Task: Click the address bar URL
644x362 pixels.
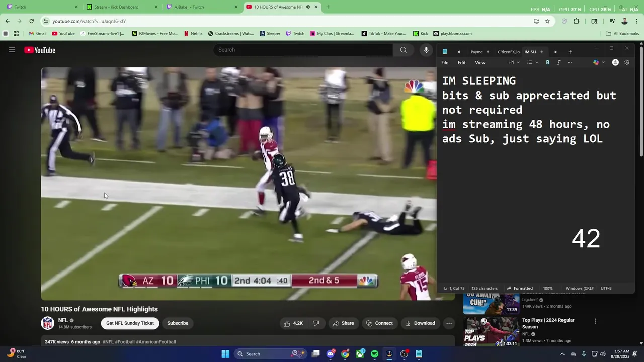Action: [89, 21]
